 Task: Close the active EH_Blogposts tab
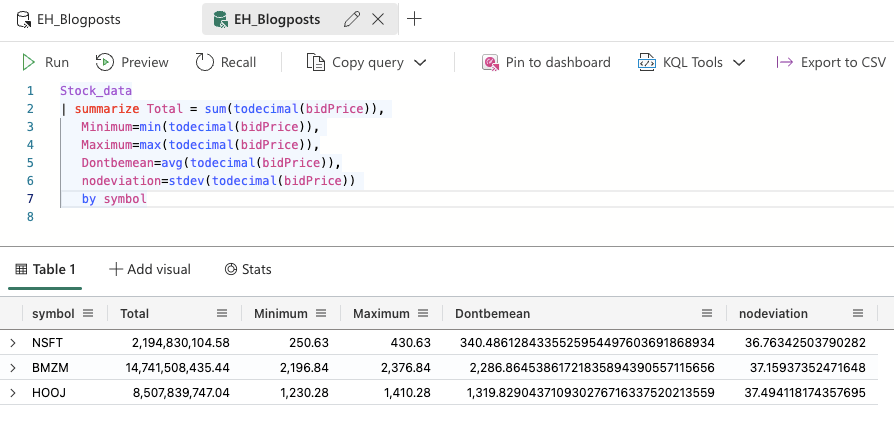377,19
